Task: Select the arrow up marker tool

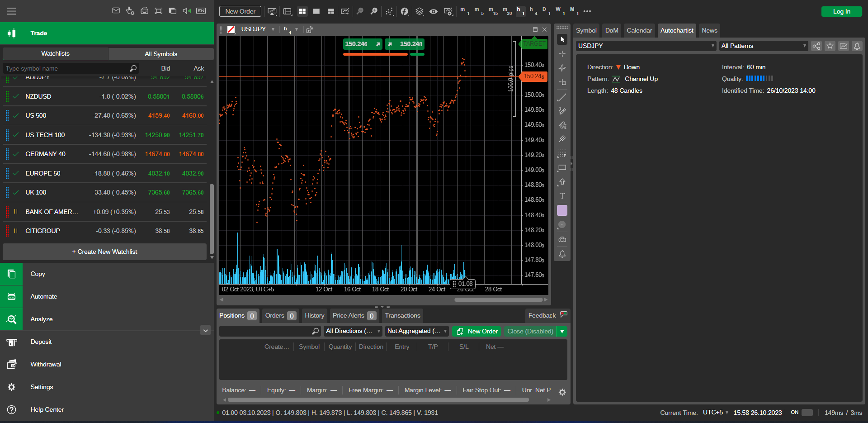Action: (x=562, y=182)
